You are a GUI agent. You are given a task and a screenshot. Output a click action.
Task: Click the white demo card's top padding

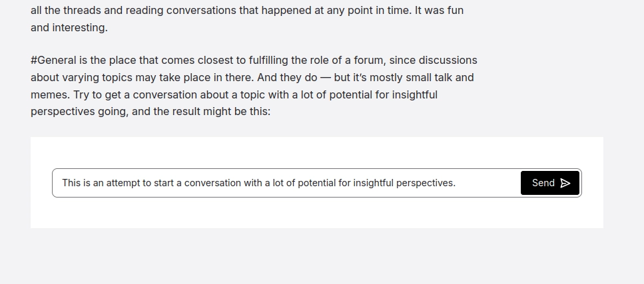316,152
